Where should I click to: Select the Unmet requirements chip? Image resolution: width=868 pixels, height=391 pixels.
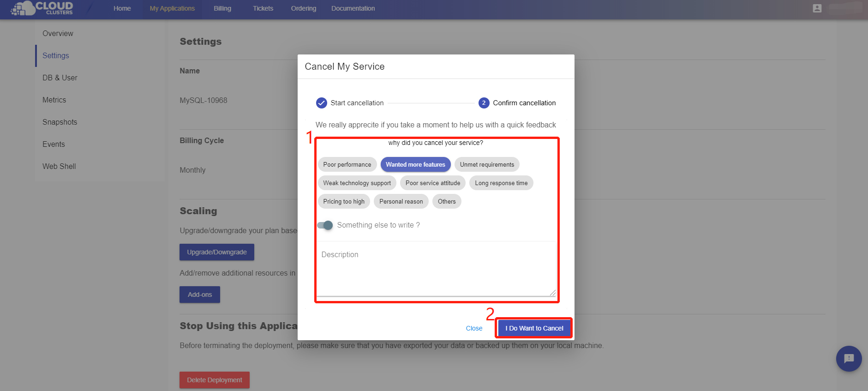[x=487, y=164]
